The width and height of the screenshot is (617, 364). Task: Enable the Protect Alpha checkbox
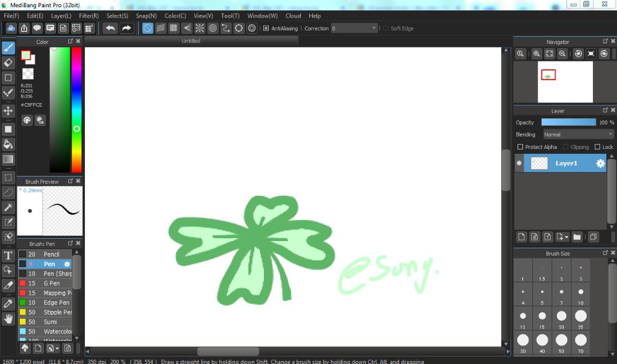[x=520, y=147]
